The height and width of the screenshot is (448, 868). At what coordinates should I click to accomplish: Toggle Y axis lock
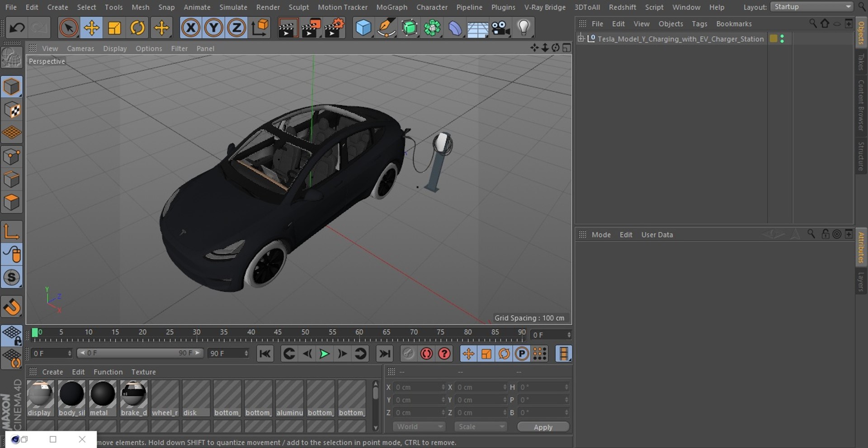tap(213, 28)
